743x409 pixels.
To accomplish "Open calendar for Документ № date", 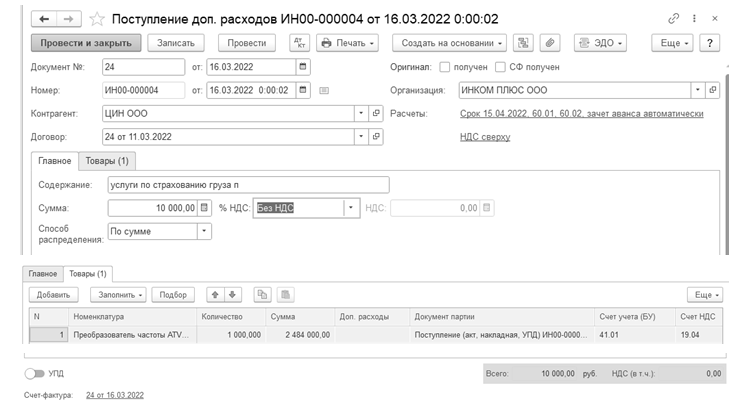I will [303, 67].
